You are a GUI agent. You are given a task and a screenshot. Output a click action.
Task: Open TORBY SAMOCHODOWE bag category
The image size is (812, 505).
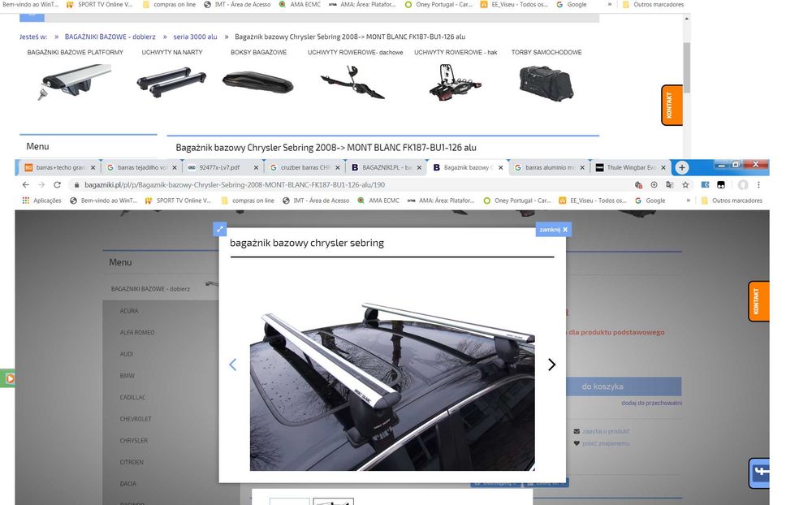click(546, 83)
